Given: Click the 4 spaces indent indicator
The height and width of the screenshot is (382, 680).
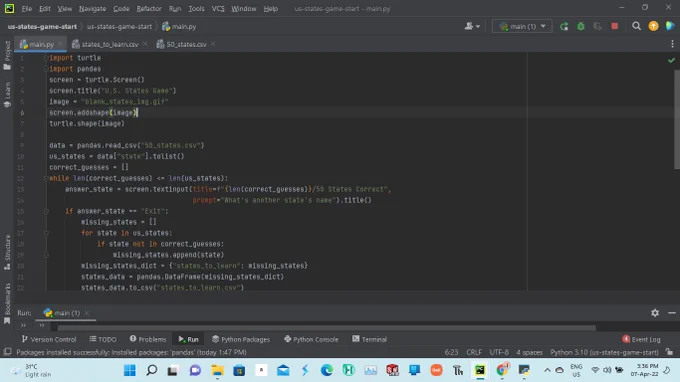Looking at the screenshot, I should click(529, 352).
